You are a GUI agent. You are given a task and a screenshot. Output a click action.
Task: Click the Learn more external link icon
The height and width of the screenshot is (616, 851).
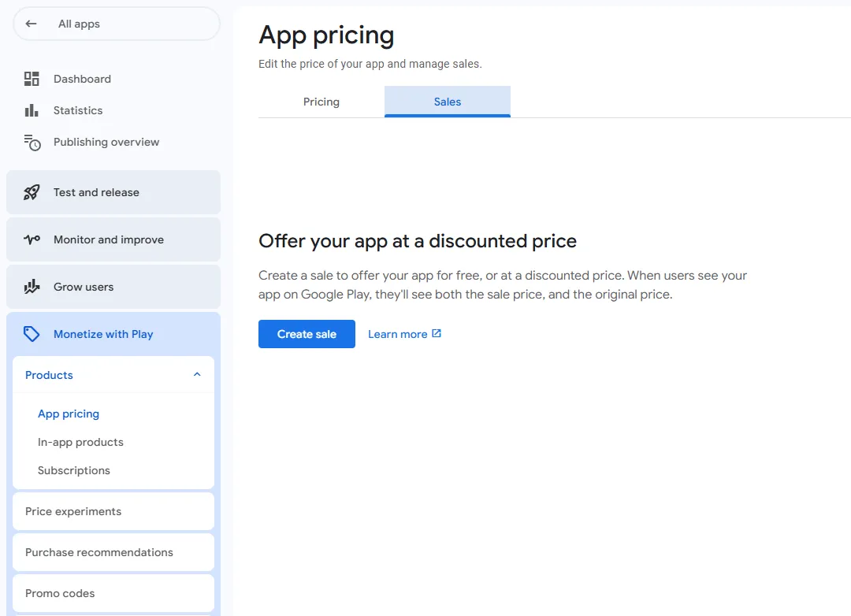(437, 334)
